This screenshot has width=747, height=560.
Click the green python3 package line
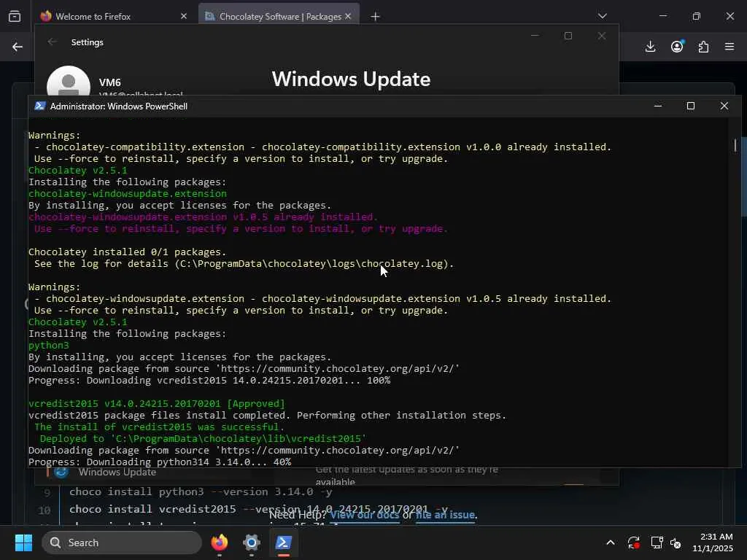49,345
